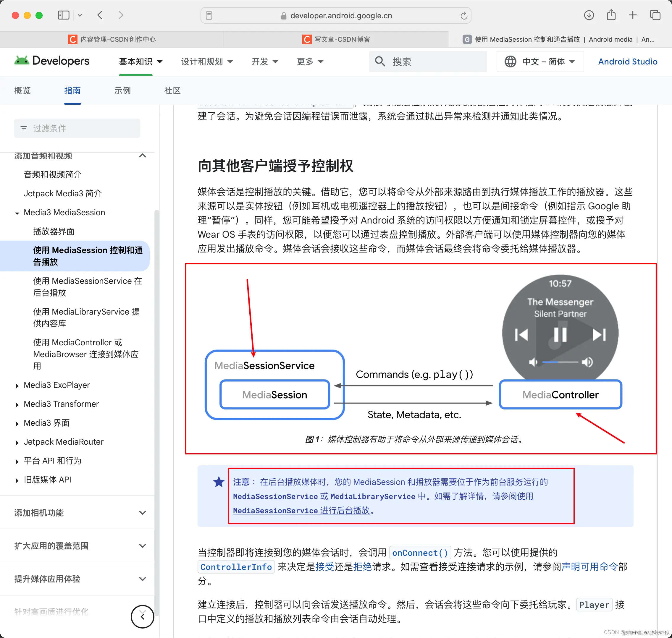Switch to the 社区 tab
The image size is (672, 638).
tap(172, 90)
